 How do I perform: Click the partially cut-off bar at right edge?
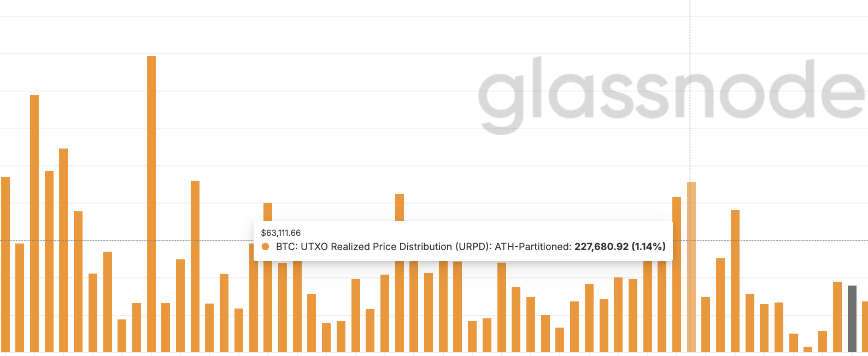[x=865, y=326]
